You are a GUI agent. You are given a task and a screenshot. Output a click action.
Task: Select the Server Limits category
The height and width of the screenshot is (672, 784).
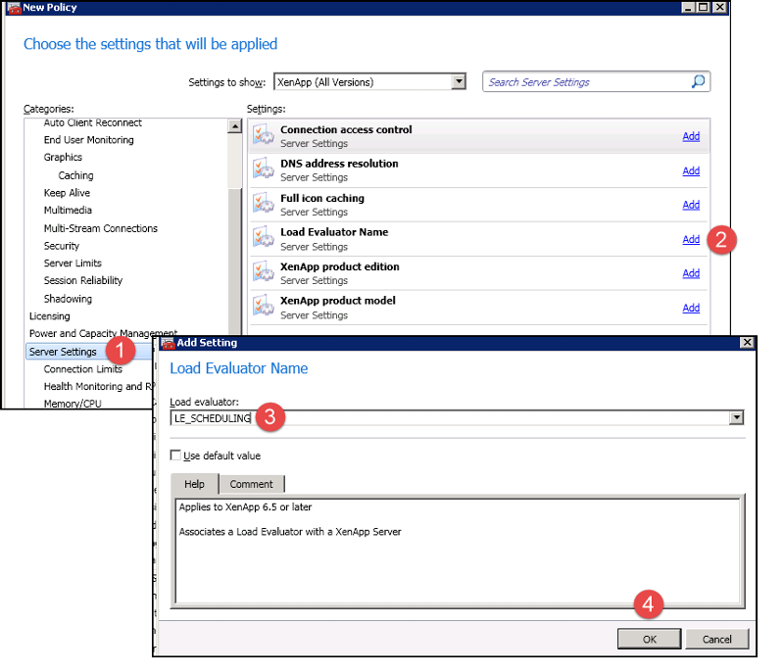point(73,263)
